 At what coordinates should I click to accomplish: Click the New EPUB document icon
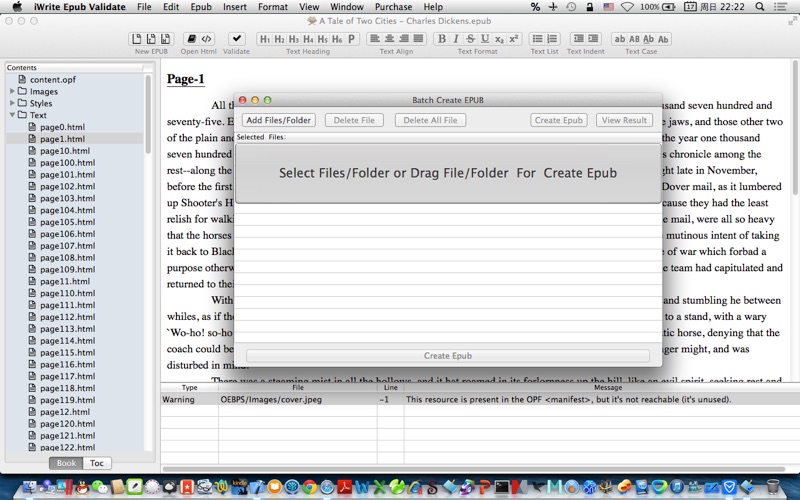tap(137, 39)
